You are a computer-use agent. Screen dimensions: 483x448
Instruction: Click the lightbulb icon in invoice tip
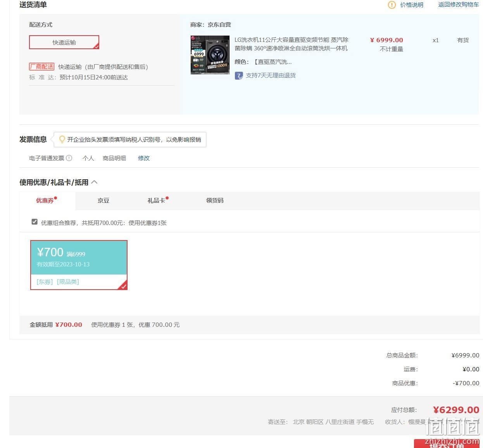pos(62,139)
